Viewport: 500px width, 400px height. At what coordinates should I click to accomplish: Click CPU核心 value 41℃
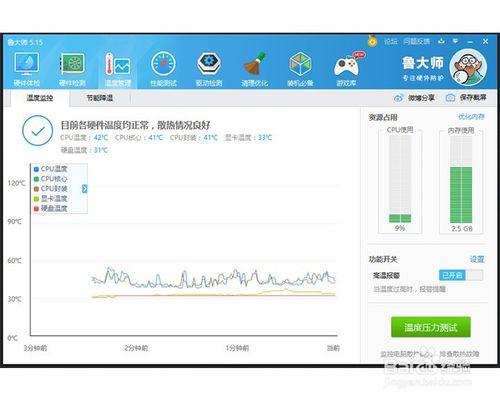pos(156,137)
